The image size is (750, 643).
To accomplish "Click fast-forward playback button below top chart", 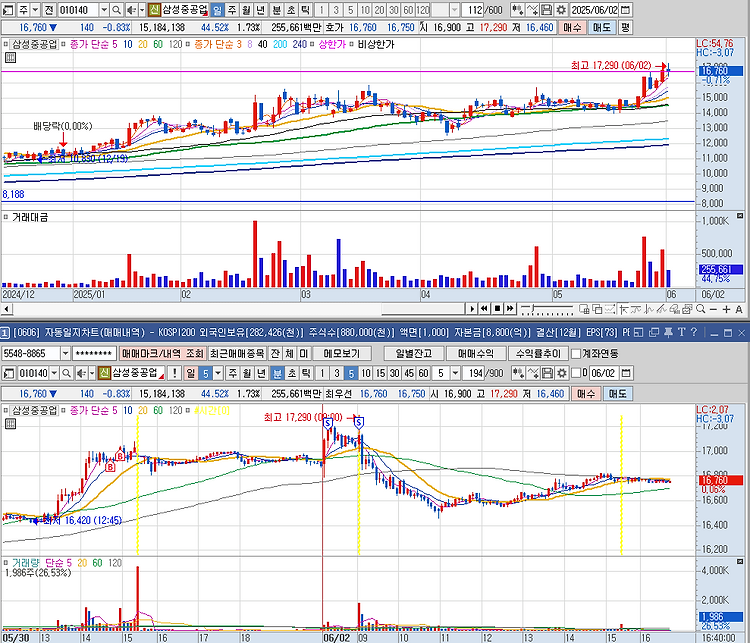I will (510, 309).
